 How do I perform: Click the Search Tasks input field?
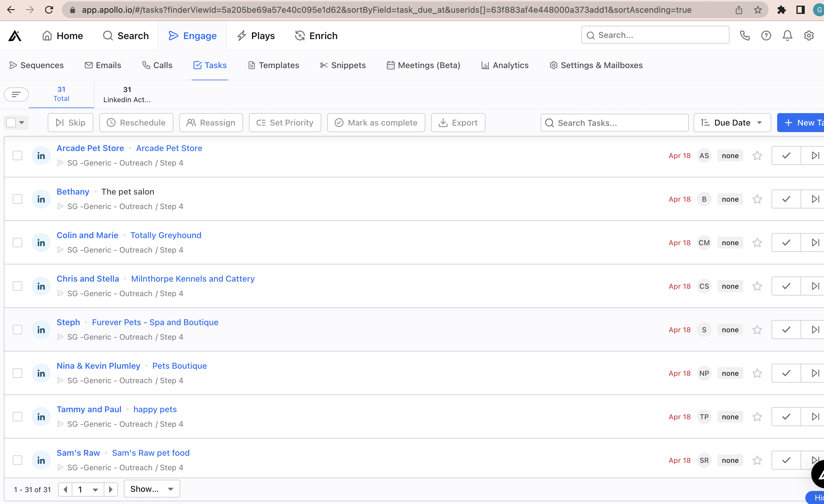click(x=615, y=123)
